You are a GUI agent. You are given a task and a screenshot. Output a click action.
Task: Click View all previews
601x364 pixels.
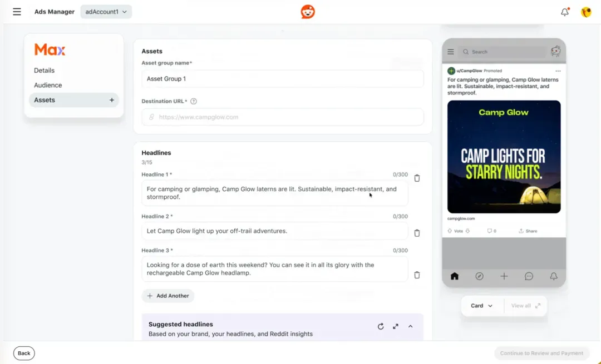[x=525, y=306]
